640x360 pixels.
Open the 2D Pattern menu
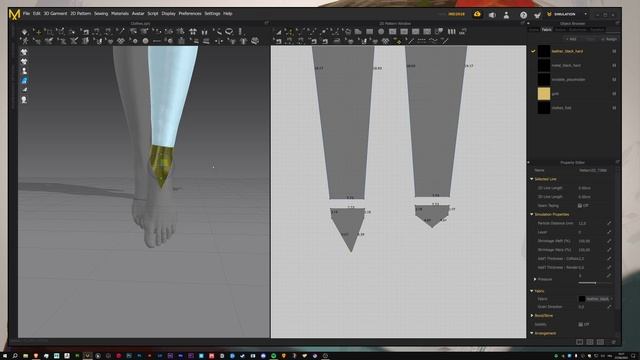[80, 13]
